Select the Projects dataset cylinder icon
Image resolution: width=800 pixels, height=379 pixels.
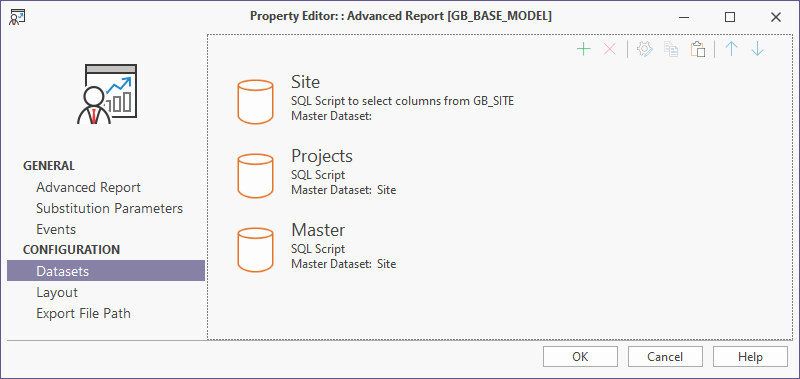(256, 176)
